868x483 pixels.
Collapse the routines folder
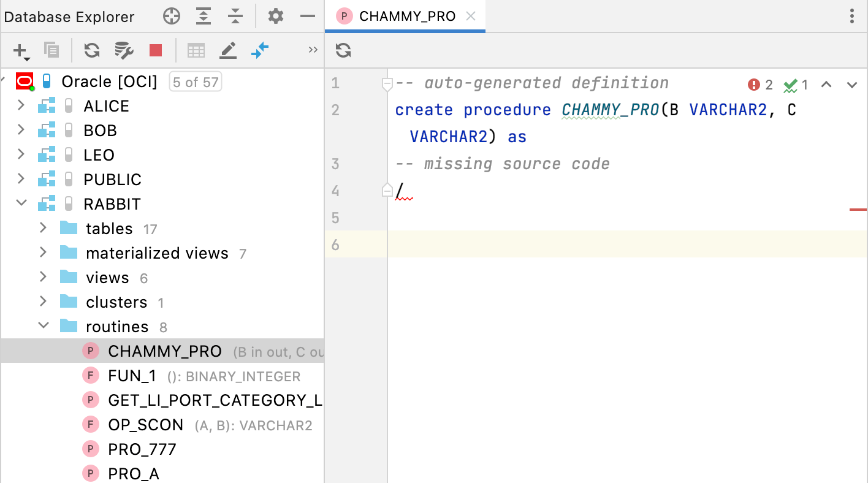43,326
